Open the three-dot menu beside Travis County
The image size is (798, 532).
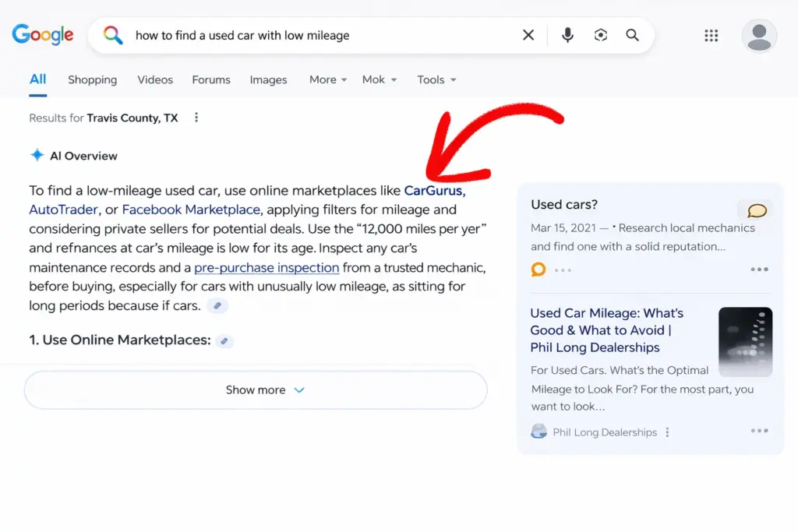click(196, 118)
